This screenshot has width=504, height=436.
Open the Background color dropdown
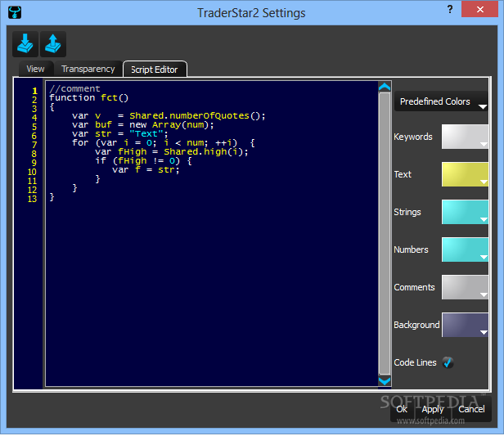coord(465,325)
